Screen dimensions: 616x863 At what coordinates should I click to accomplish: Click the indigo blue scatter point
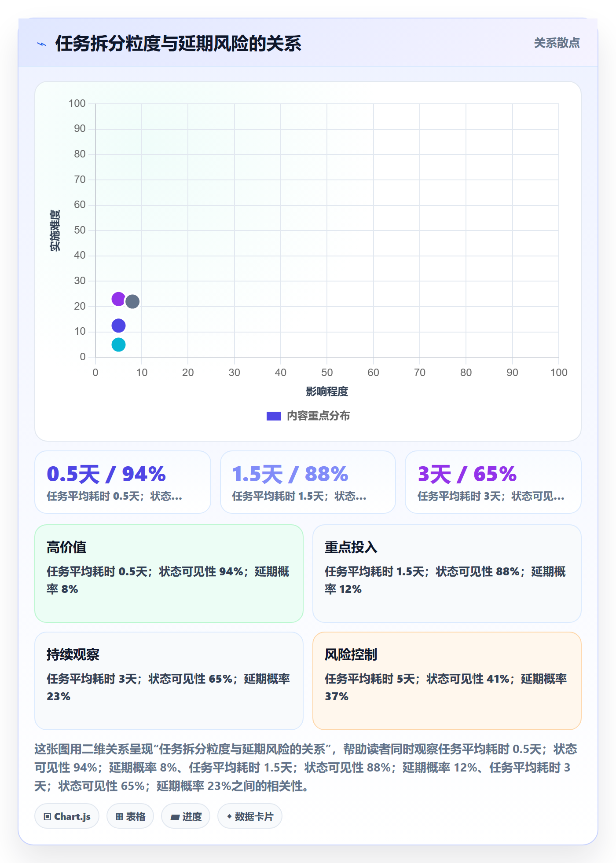pos(118,325)
